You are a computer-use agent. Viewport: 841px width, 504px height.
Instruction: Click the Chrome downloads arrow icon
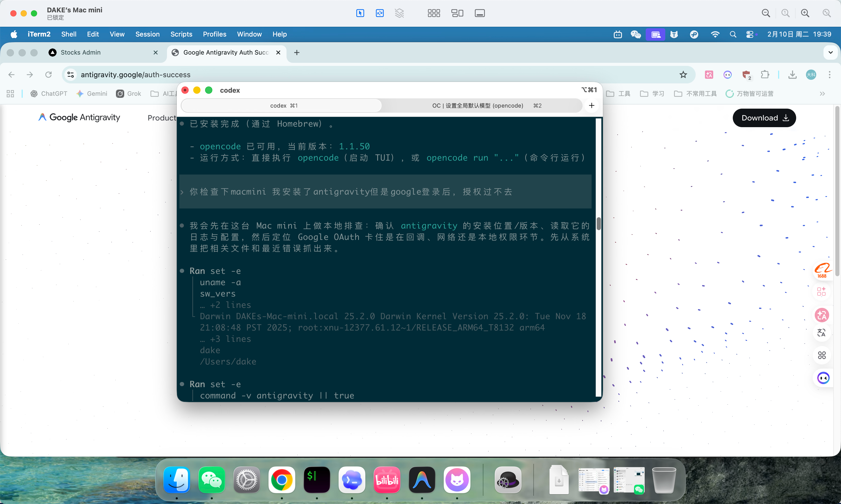point(792,75)
